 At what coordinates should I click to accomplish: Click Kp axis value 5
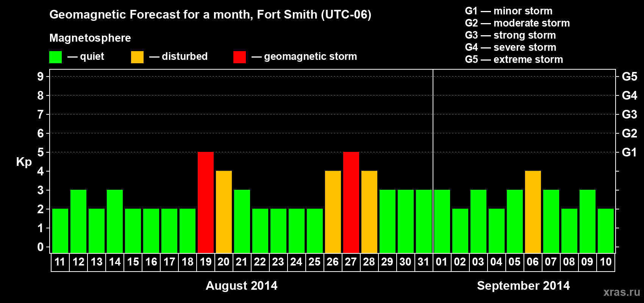pyautogui.click(x=41, y=152)
